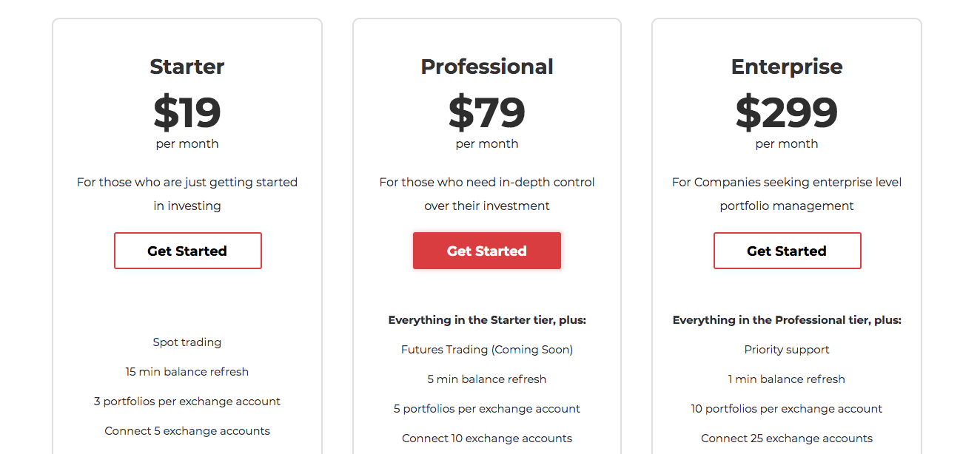Screen dimensions: 980x454
Task: Click Get Started under Starter plan
Action: click(x=187, y=251)
